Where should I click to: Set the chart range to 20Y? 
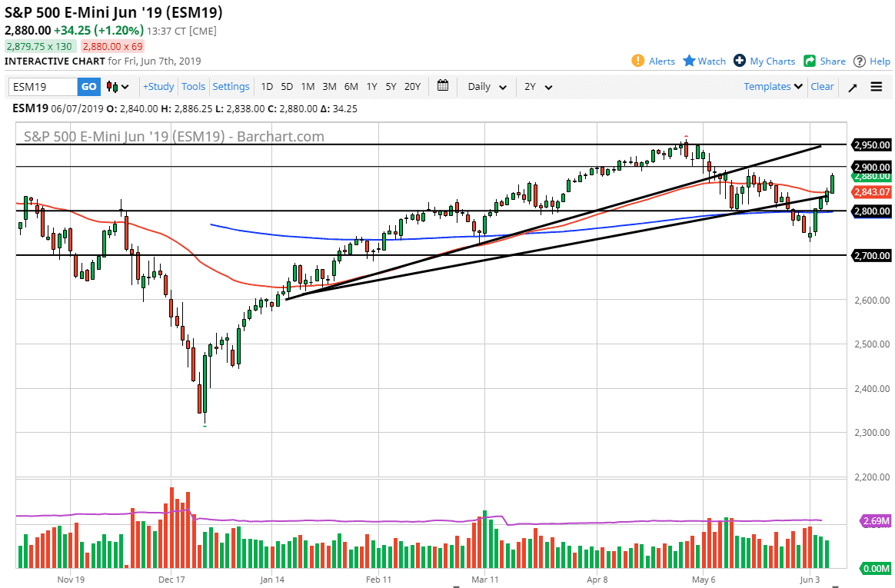tap(412, 87)
